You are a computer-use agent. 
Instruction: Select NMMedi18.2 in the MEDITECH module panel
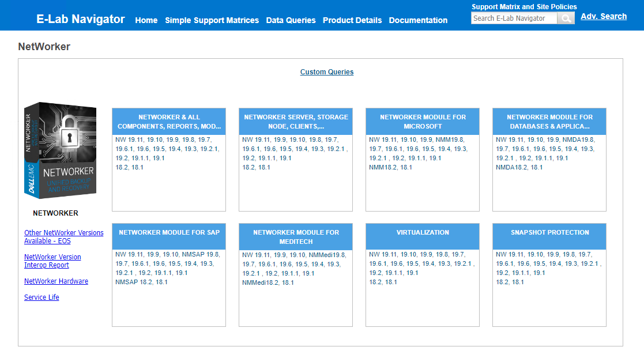(x=260, y=282)
